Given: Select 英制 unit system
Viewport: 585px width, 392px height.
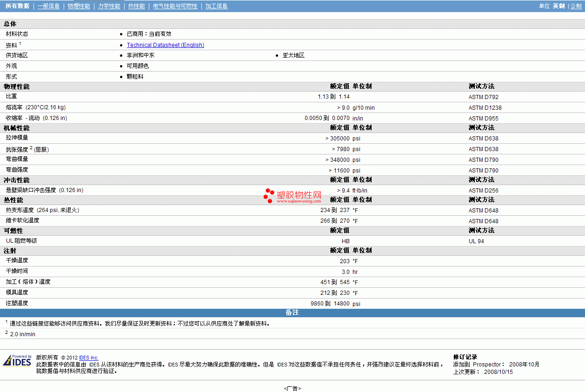Looking at the screenshot, I should click(558, 6).
